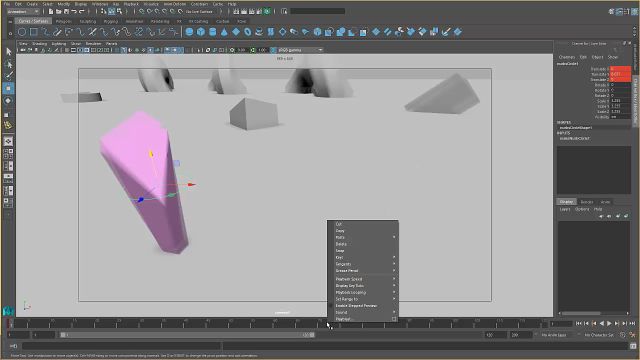Open the Playblast options box
This screenshot has width=640, height=360.
coord(394,319)
